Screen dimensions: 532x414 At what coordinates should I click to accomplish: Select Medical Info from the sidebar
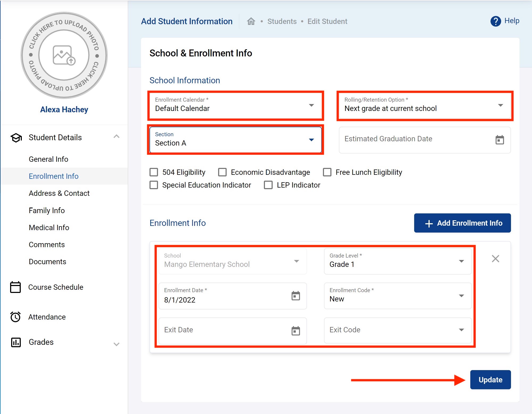click(49, 227)
